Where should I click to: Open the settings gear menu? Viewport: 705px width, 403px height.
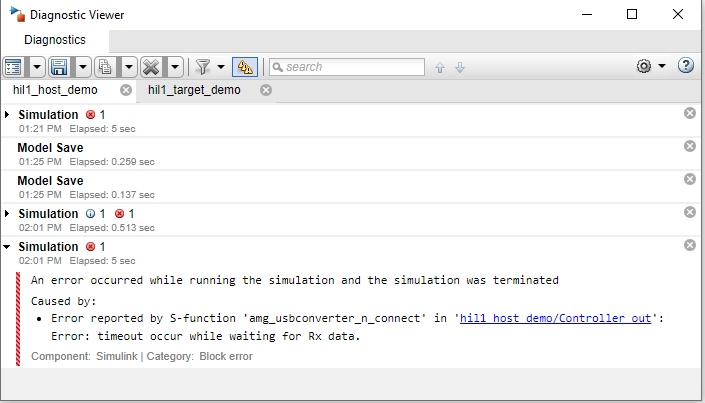click(644, 67)
